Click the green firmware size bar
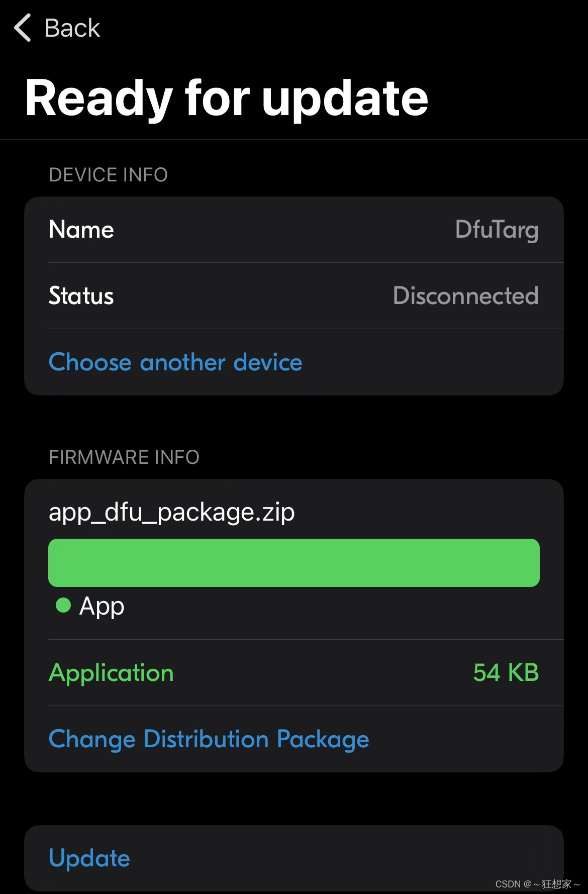 coord(293,563)
